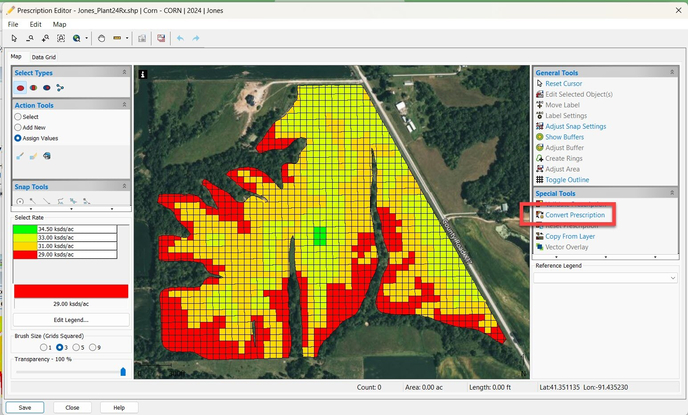Viewport: 688px width, 415px height.
Task: Click the pan hand tool
Action: (100, 38)
